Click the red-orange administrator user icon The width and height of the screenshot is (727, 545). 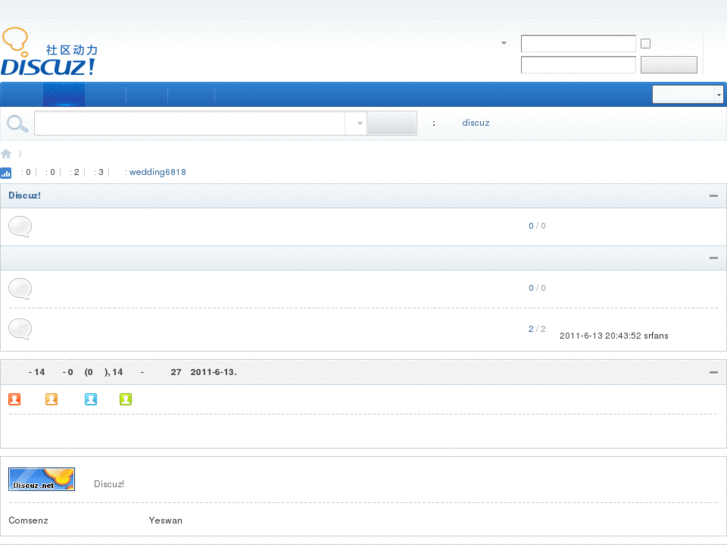coord(14,399)
